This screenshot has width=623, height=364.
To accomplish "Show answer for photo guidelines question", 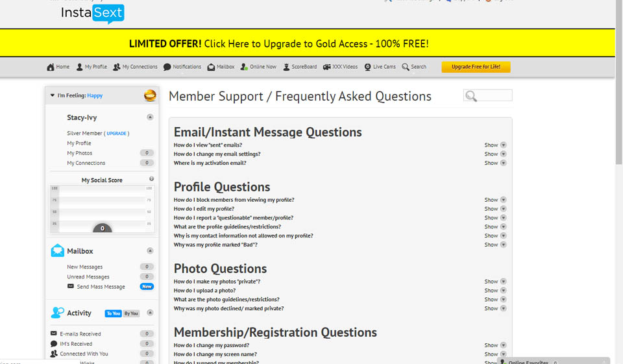I will point(495,299).
